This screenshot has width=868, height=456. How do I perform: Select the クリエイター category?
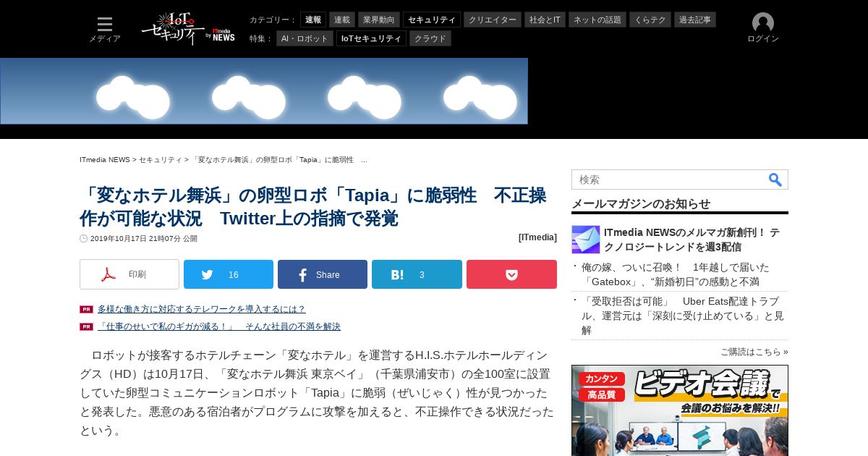coord(493,20)
